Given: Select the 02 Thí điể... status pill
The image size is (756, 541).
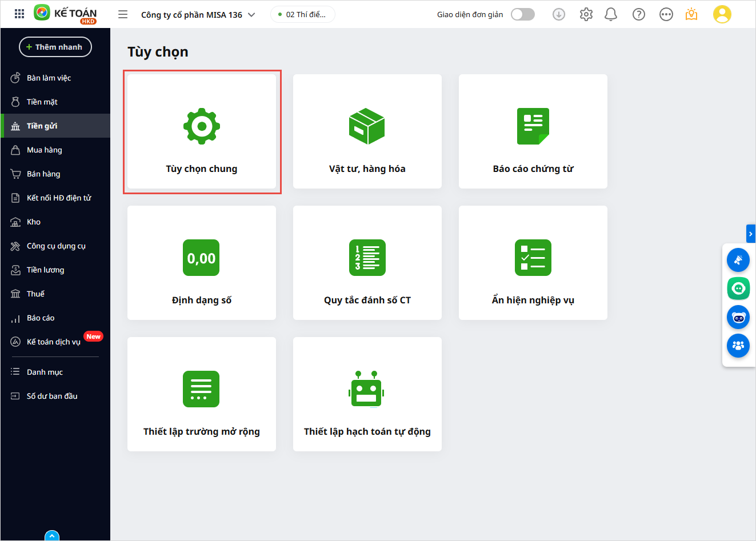Looking at the screenshot, I should (302, 14).
